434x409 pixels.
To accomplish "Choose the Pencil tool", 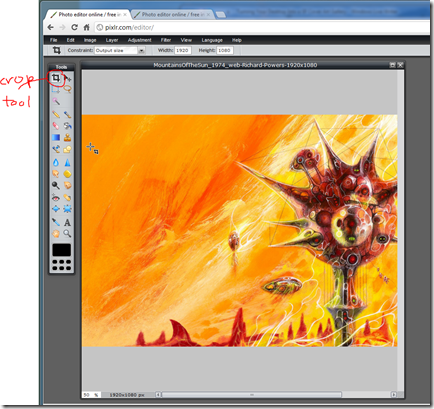I will pos(56,114).
